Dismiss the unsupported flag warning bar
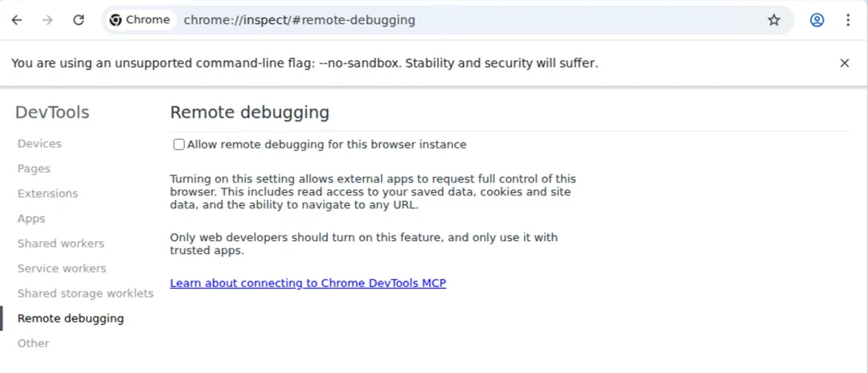Image resolution: width=868 pixels, height=373 pixels. [x=845, y=63]
